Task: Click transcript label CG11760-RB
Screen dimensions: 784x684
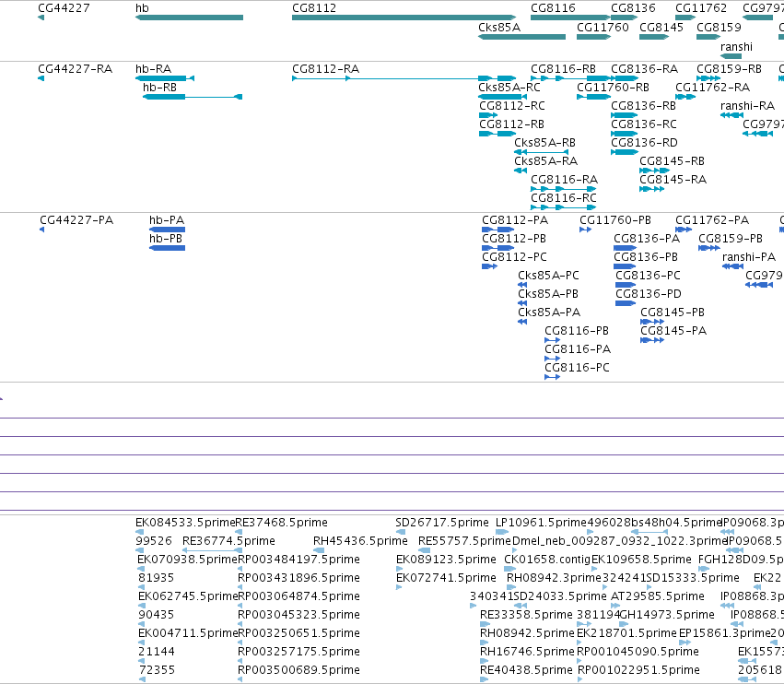Action: (613, 88)
